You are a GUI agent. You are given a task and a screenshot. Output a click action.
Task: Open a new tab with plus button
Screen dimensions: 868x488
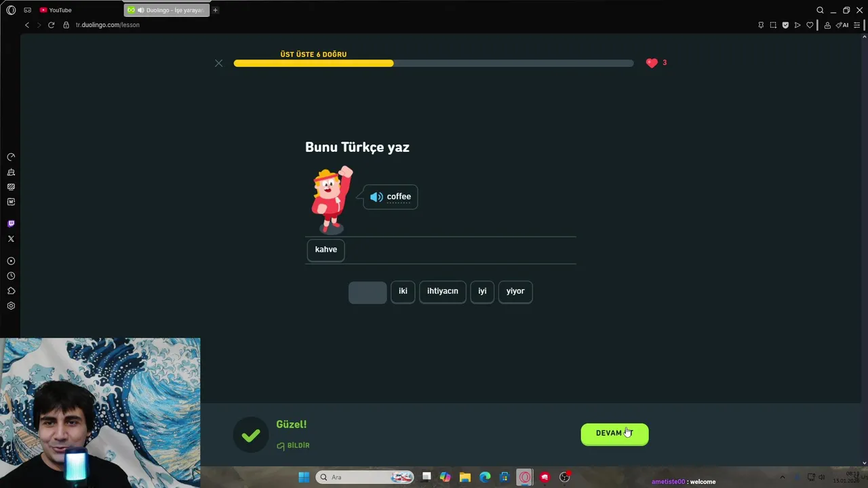216,10
